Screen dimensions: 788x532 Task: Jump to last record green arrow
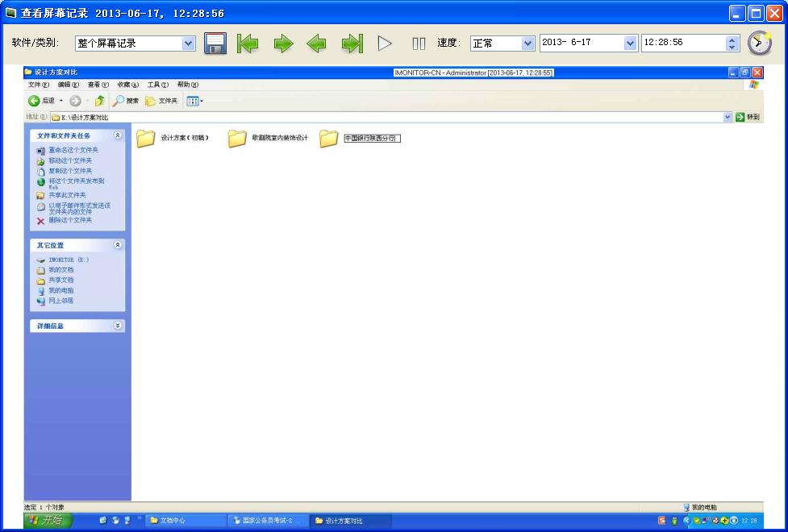click(352, 44)
